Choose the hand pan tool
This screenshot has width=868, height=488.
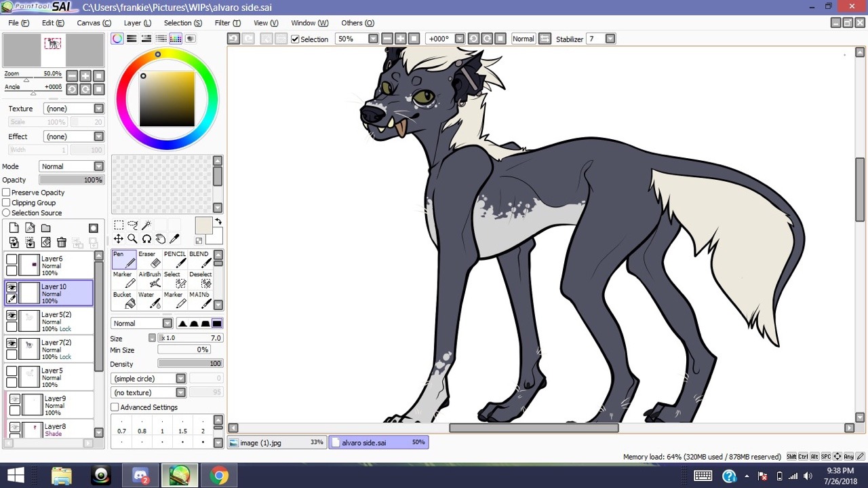coord(161,239)
